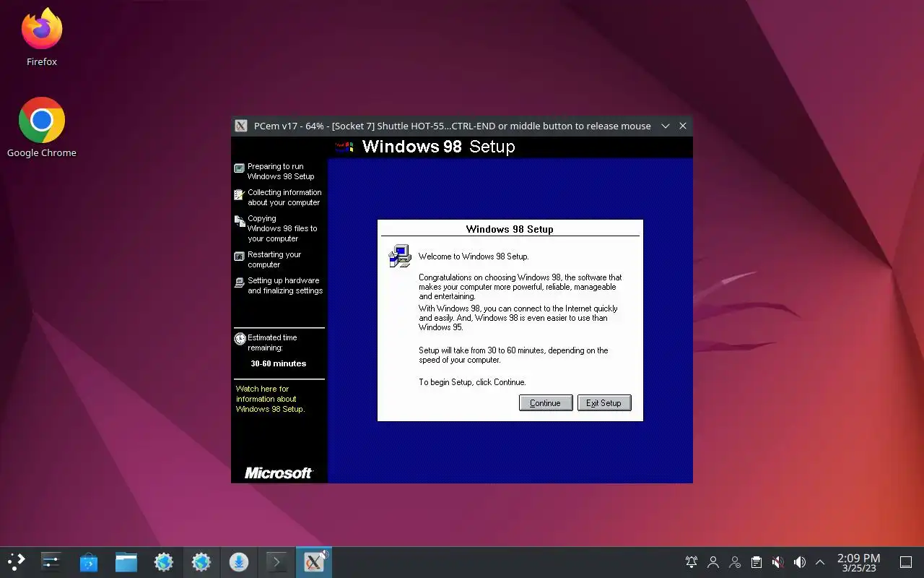Click the Exit Setup button
Viewport: 924px width, 578px height.
pyautogui.click(x=604, y=403)
